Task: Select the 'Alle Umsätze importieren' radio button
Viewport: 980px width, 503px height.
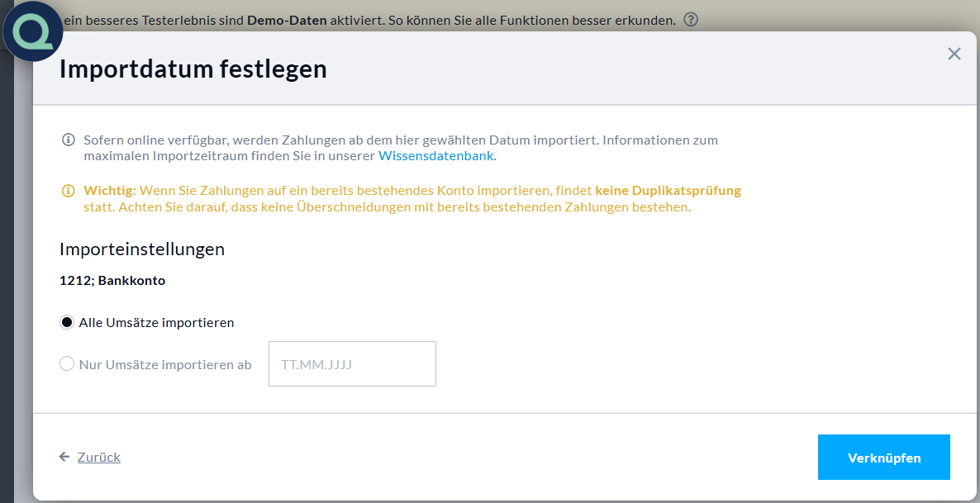Action: tap(67, 322)
